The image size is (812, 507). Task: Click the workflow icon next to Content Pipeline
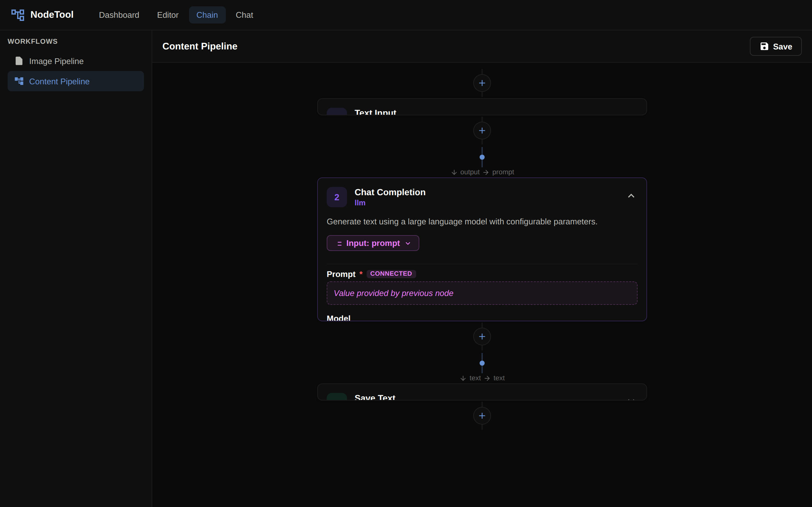click(19, 81)
